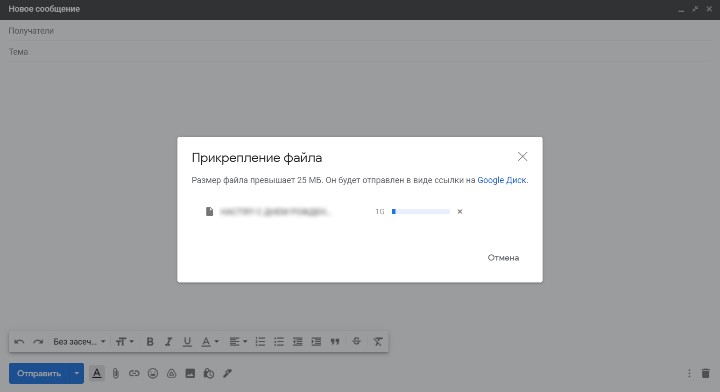Screen dimensions: 720x392
Task: Decrease the text indent
Action: tap(298, 342)
